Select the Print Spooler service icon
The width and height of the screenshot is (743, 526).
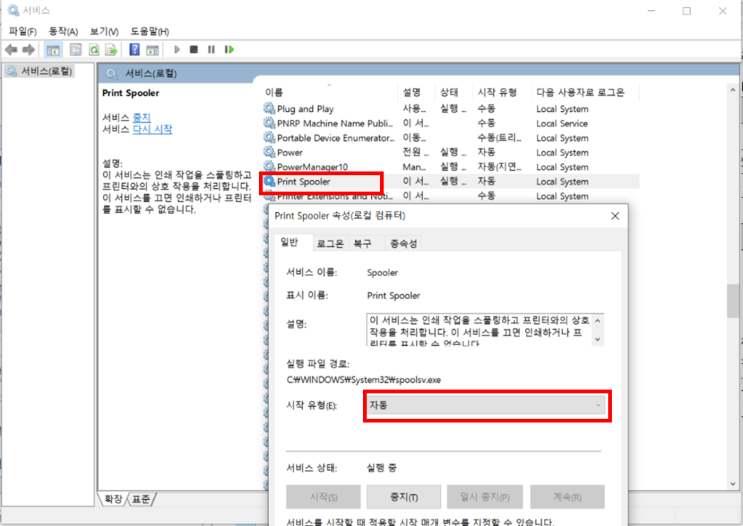tap(269, 181)
